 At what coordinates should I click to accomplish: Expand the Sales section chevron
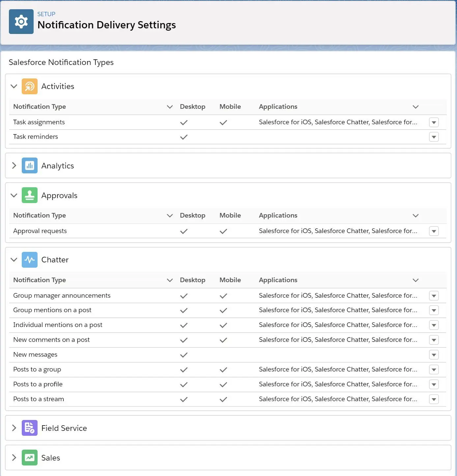point(14,458)
